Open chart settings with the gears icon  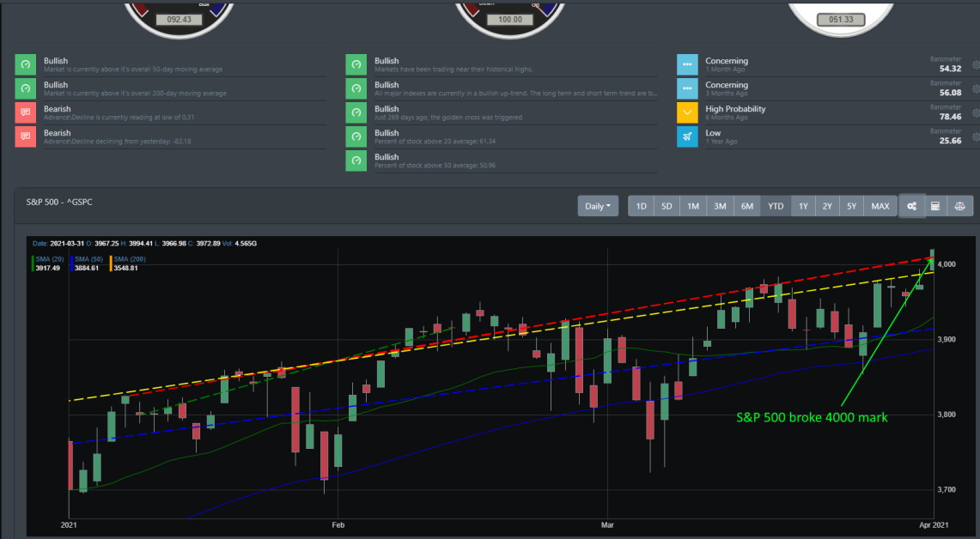[x=912, y=206]
